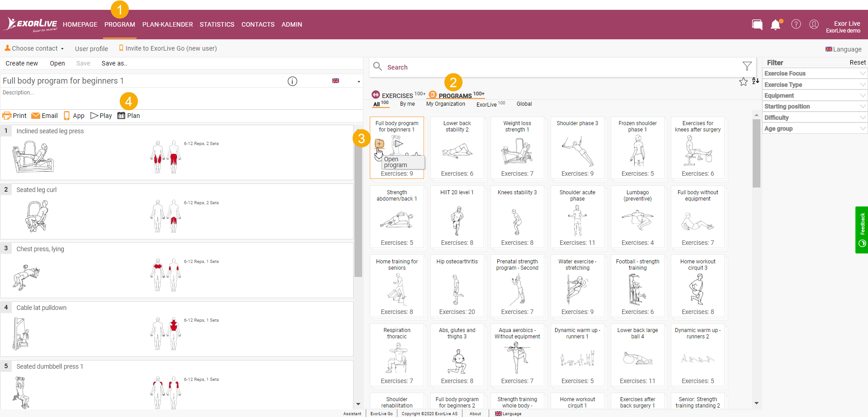Choose contact dropdown
Image resolution: width=868 pixels, height=417 pixels.
(34, 48)
